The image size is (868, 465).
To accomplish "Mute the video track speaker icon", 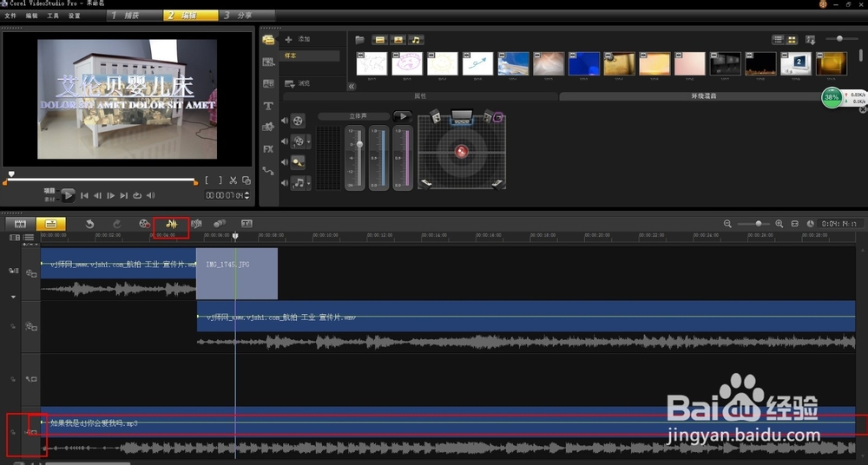I will coord(284,121).
